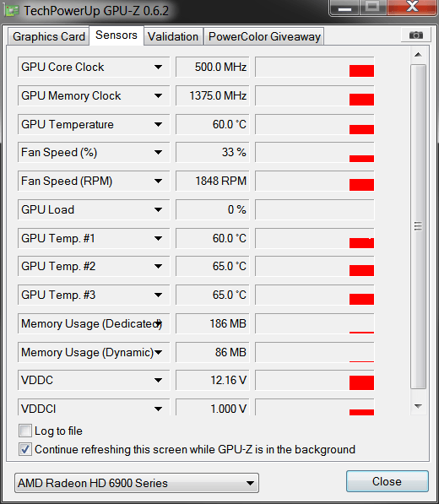Click the GPU Load value field
Image resolution: width=439 pixels, height=504 pixels.
pos(213,209)
